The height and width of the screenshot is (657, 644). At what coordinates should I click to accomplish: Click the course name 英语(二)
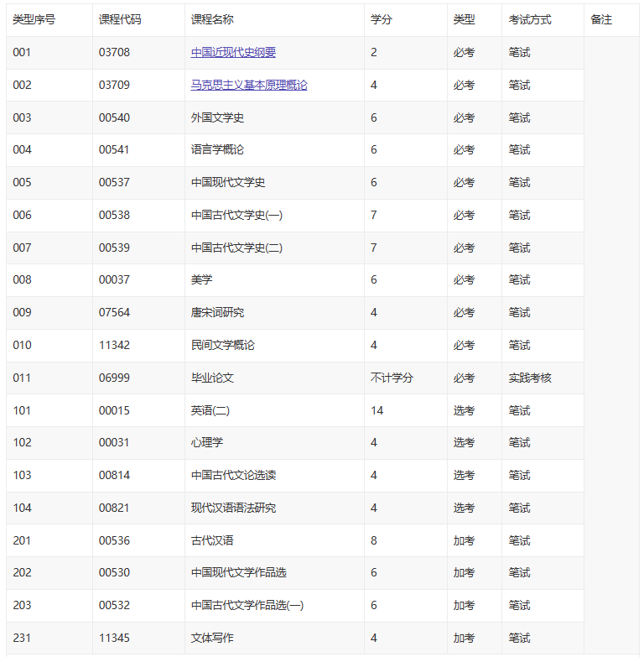pyautogui.click(x=210, y=410)
